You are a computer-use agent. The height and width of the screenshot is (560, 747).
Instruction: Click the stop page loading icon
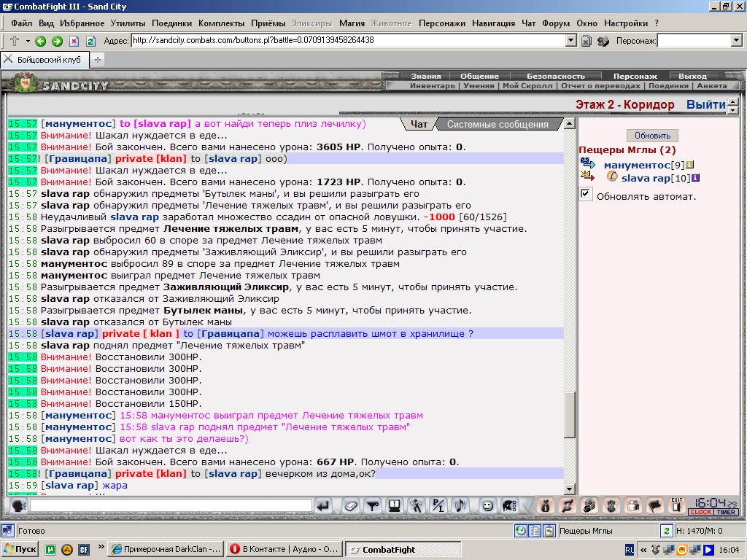point(74,42)
